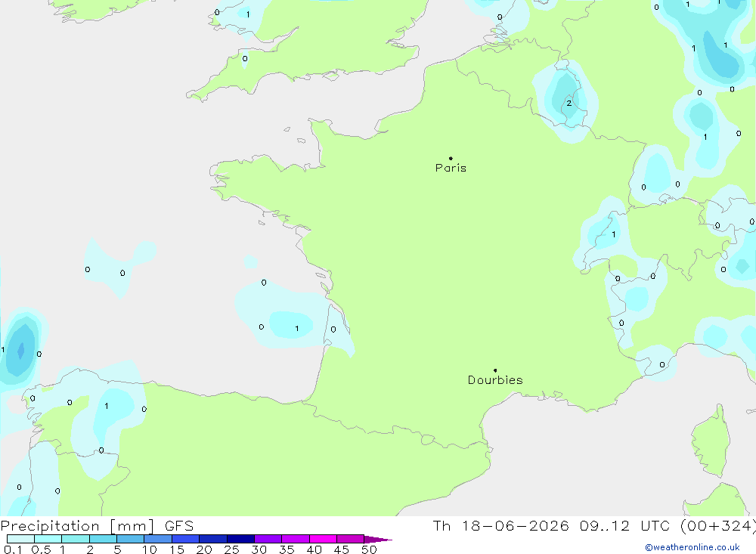Click the '25' legend scale value
This screenshot has height=554, width=756.
231,549
